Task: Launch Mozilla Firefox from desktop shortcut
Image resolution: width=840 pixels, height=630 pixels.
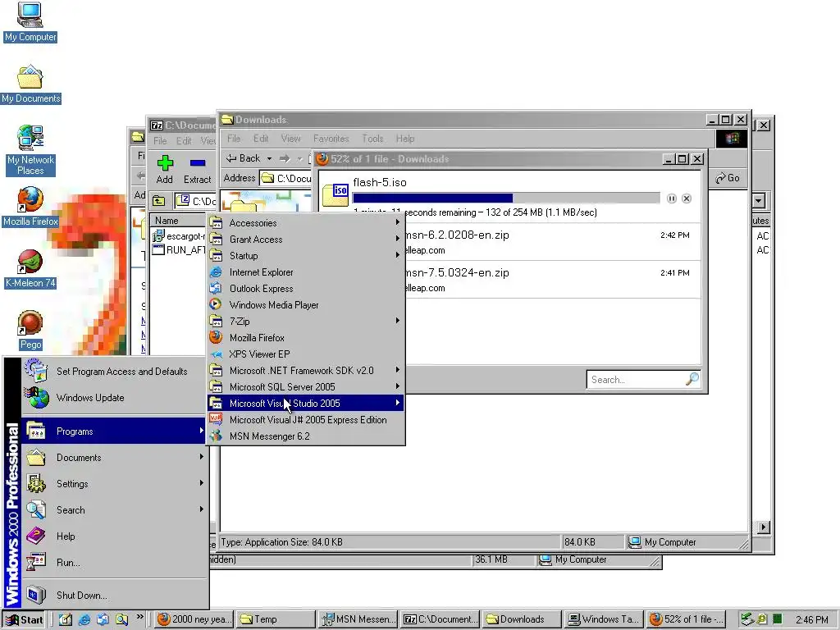Action: (x=30, y=207)
